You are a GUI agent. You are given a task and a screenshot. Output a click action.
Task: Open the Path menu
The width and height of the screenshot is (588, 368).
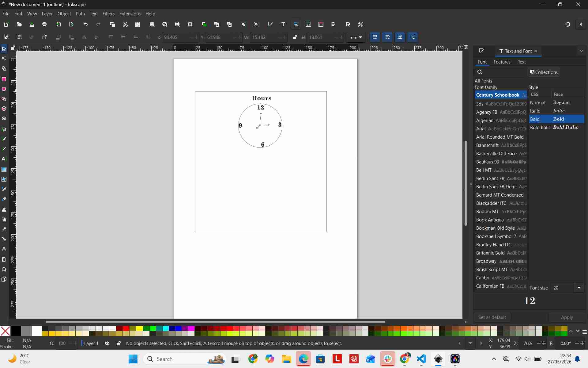click(x=80, y=14)
